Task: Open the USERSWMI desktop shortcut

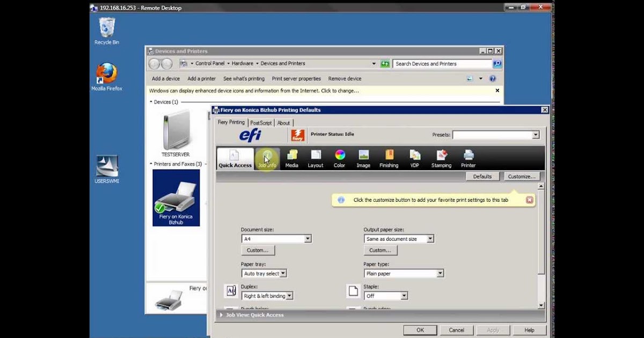Action: pos(106,170)
